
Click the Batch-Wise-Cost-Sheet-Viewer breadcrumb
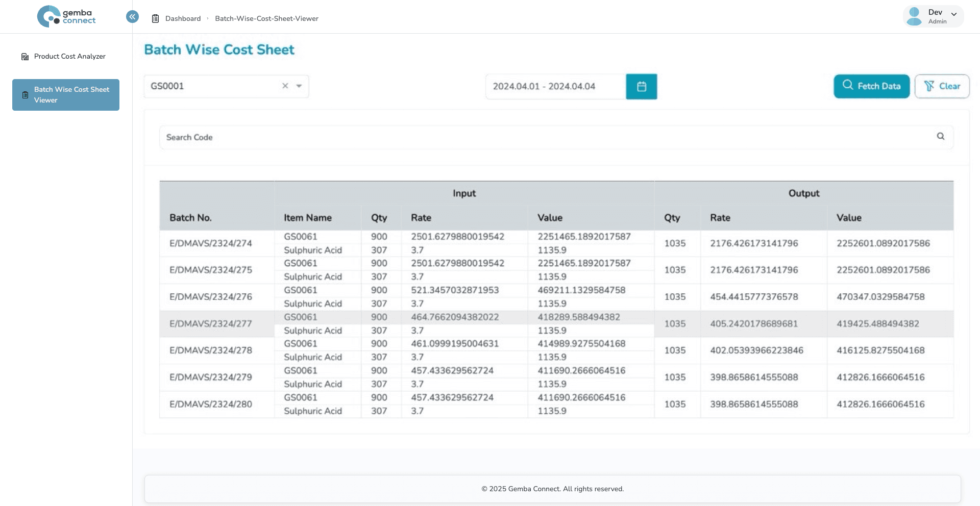[x=266, y=18]
